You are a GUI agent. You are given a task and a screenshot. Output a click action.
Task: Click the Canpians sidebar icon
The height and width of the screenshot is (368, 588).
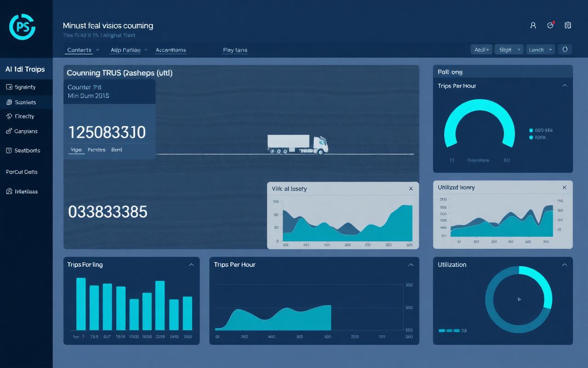9,131
